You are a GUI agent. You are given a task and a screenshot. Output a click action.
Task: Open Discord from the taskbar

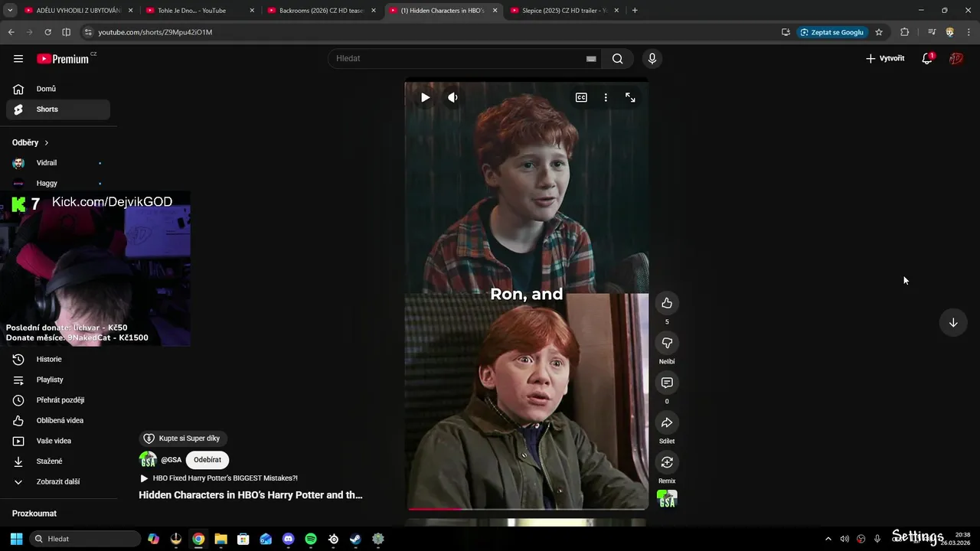[288, 539]
